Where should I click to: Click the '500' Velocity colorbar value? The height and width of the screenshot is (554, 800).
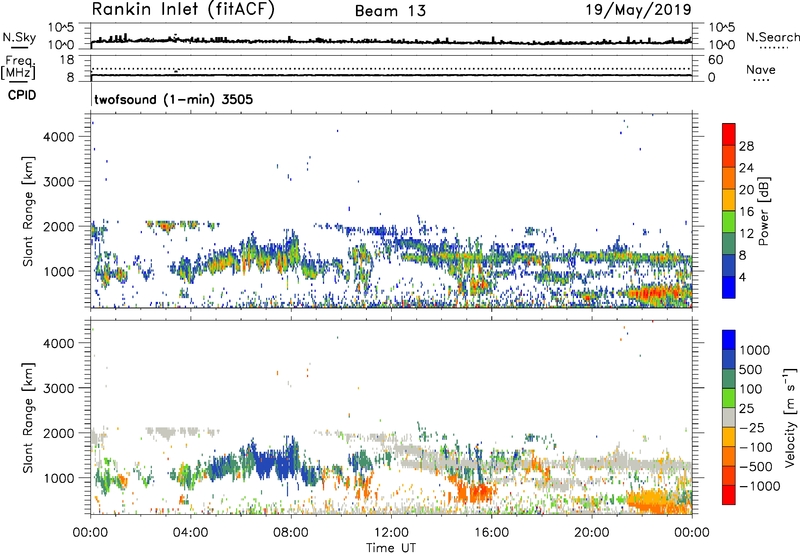pos(752,370)
